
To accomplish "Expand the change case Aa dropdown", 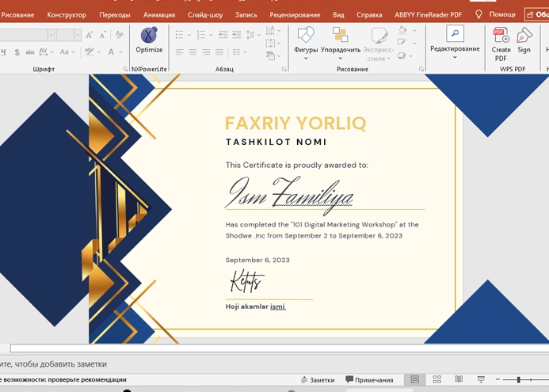I will 73,52.
